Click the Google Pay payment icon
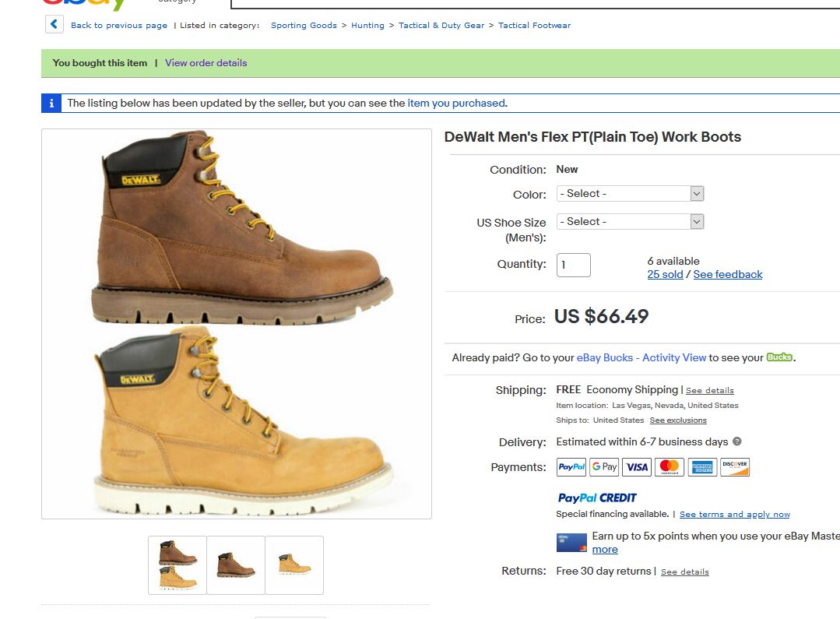The width and height of the screenshot is (840, 619). (604, 467)
